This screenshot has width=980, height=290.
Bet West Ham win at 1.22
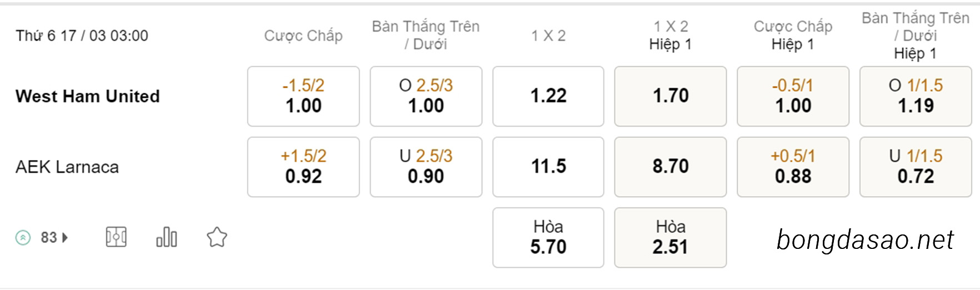pos(548,96)
